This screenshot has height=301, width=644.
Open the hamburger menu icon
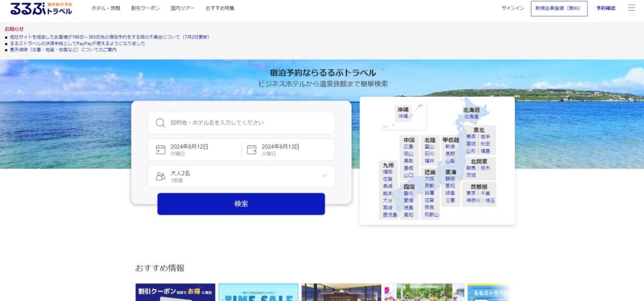click(x=631, y=8)
